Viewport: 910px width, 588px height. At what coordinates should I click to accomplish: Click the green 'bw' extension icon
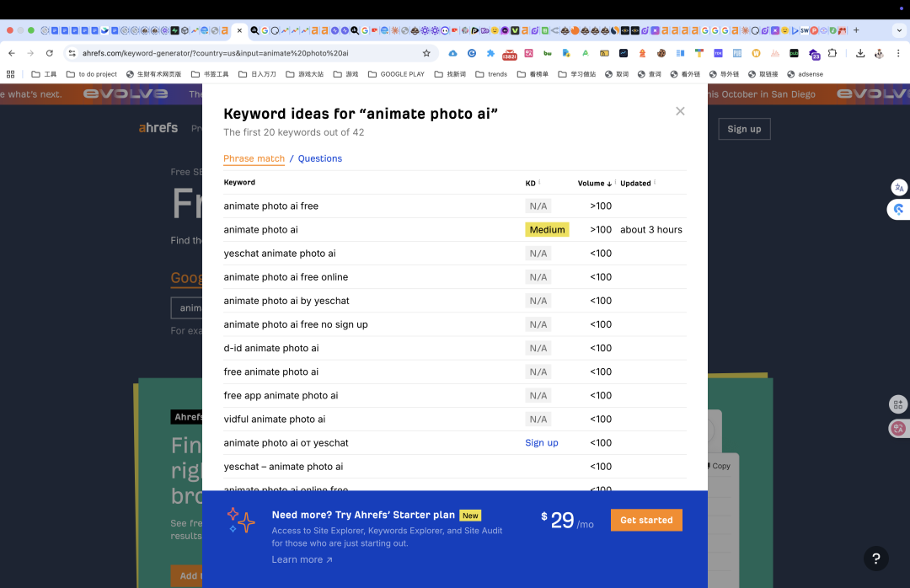click(x=548, y=53)
